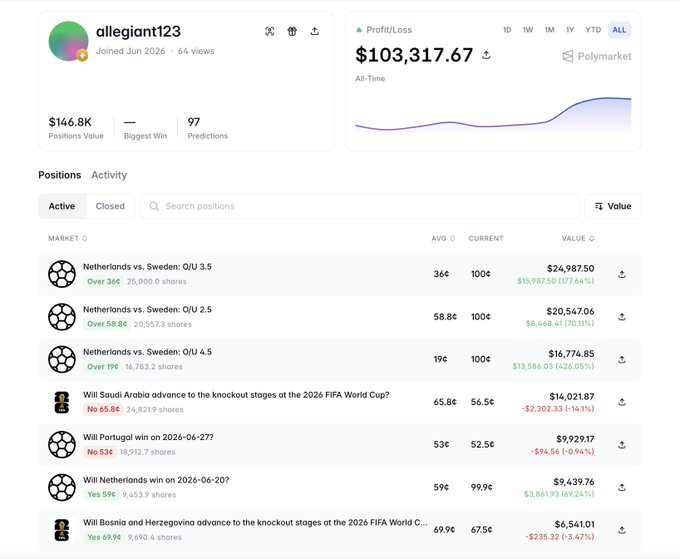Click the Yes 69.9¢ badge
Image resolution: width=680 pixels, height=559 pixels.
pyautogui.click(x=104, y=537)
